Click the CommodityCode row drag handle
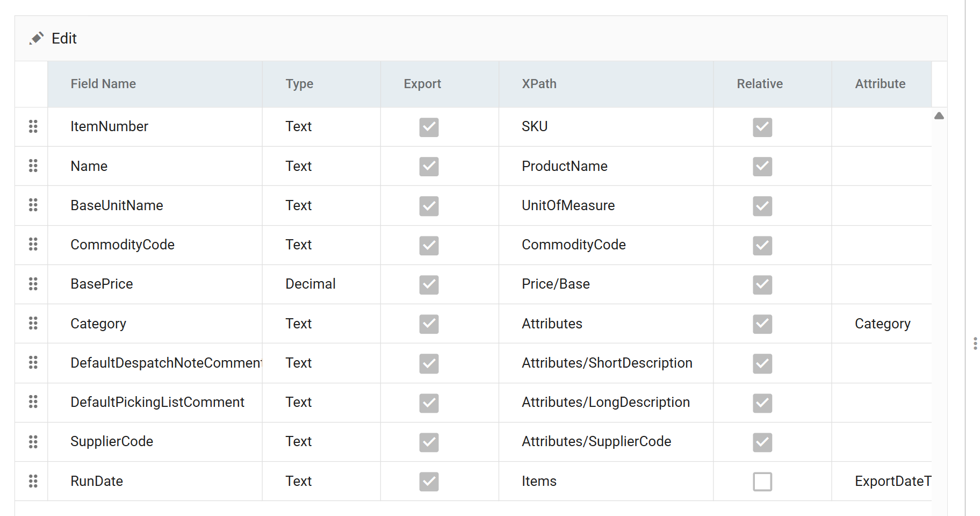Screen dimensions: 980x516 tap(33, 244)
